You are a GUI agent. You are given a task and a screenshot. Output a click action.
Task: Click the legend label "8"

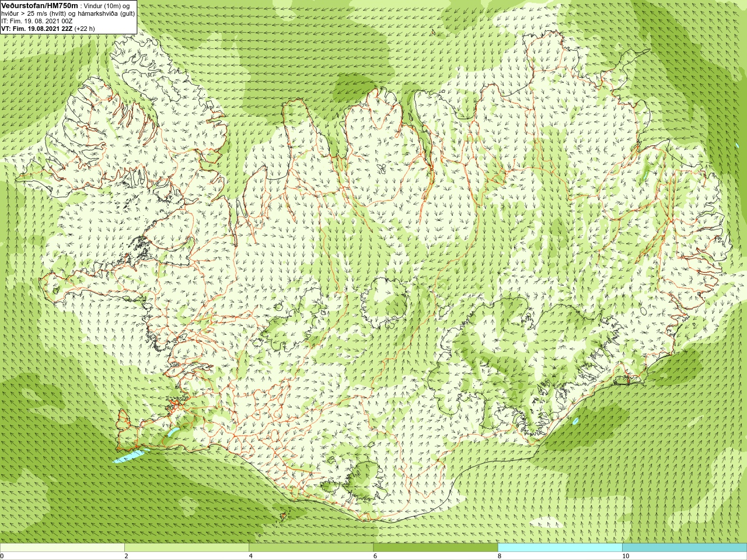(500, 556)
